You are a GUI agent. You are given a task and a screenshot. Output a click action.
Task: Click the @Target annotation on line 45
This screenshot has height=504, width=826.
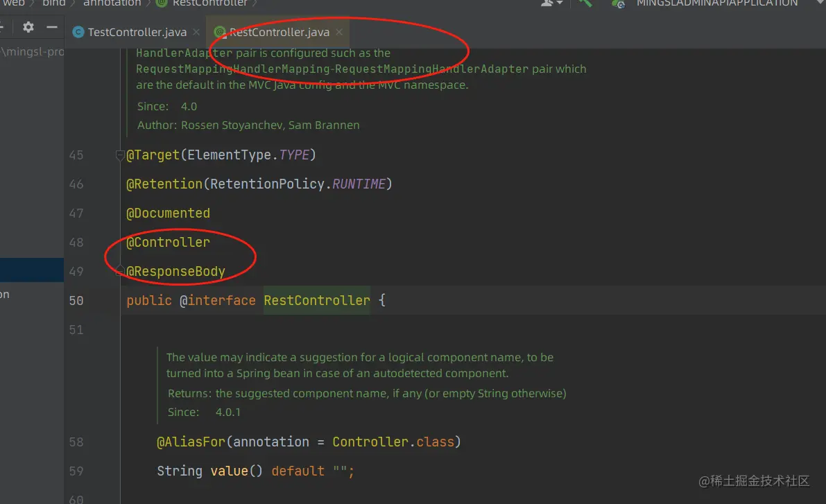tap(153, 155)
